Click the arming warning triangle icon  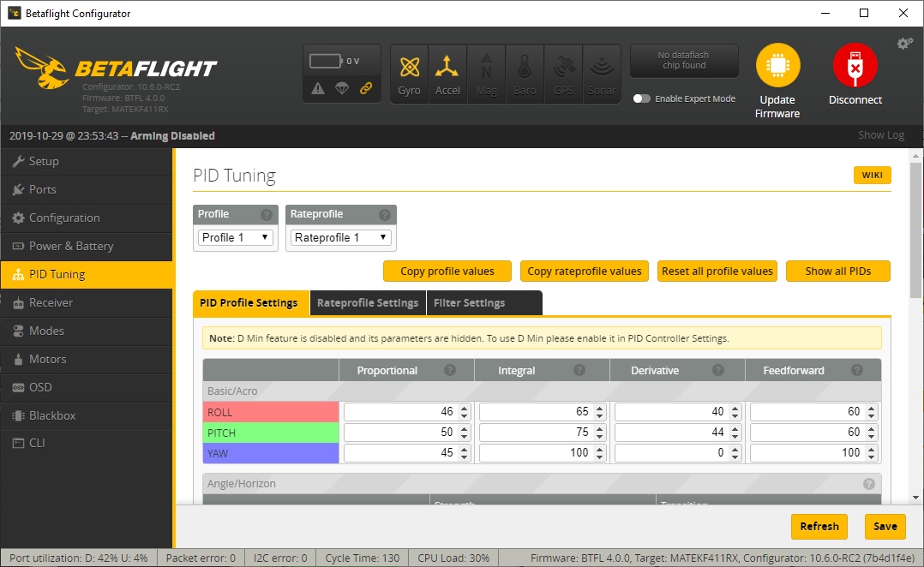318,88
